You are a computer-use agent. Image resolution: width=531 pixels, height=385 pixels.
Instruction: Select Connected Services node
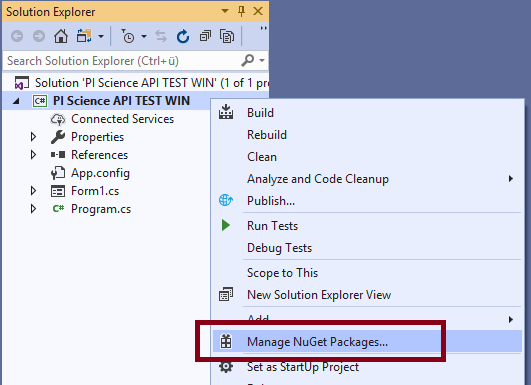tap(122, 119)
